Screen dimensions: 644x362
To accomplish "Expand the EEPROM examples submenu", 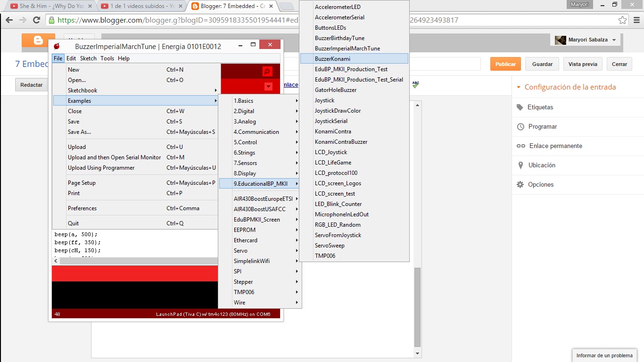I will 260,230.
